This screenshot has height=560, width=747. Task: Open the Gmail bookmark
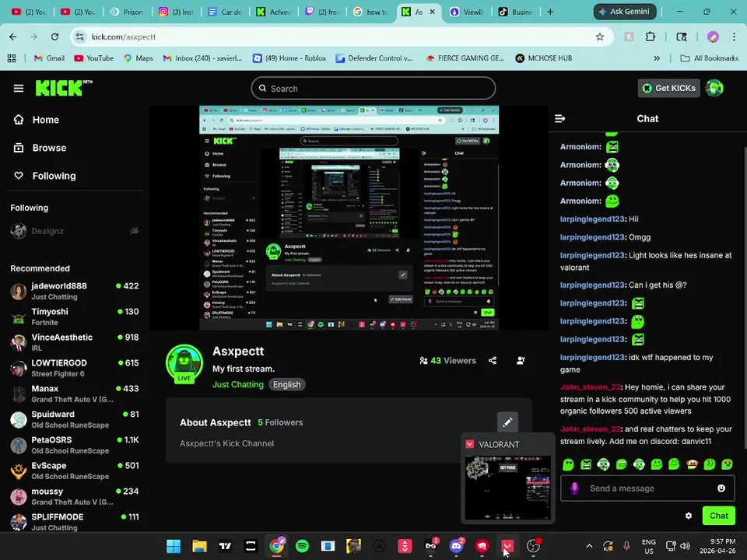[49, 58]
